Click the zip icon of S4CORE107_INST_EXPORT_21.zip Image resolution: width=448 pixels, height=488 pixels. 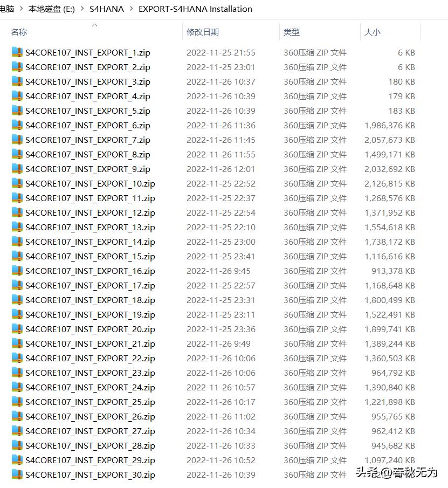[x=17, y=343]
